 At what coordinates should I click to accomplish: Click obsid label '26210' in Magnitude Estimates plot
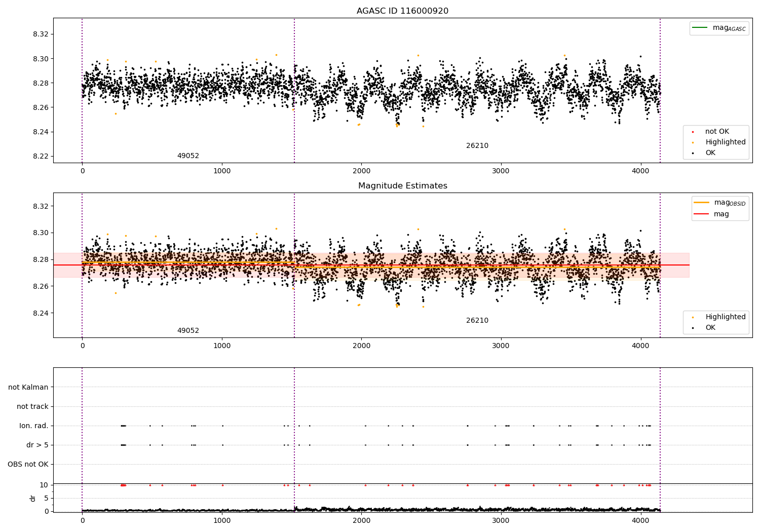(477, 321)
